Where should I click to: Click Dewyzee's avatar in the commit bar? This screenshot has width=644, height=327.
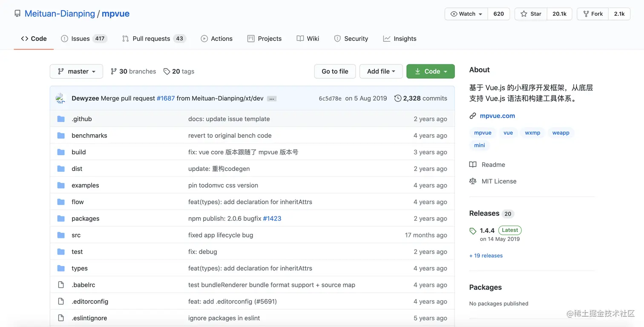coord(61,98)
